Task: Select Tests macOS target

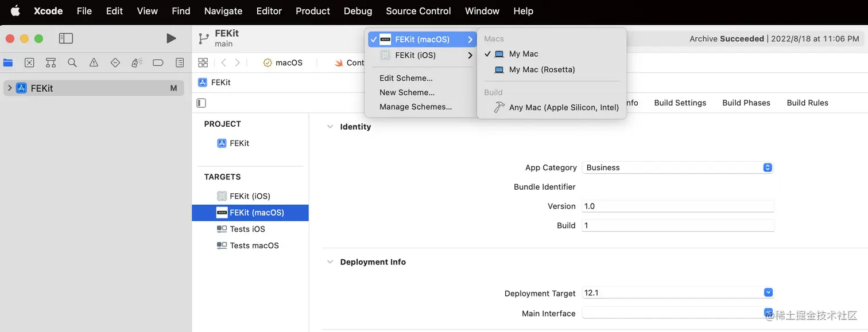Action: [x=250, y=245]
